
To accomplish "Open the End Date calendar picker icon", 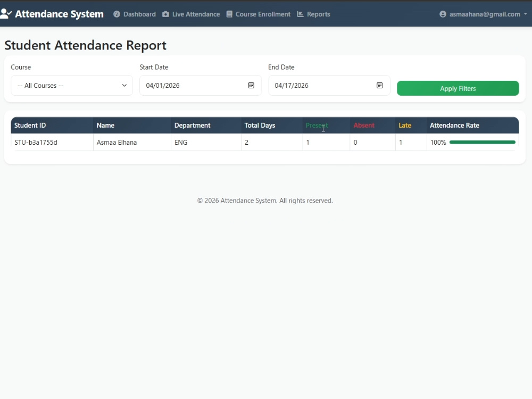I will (x=380, y=86).
